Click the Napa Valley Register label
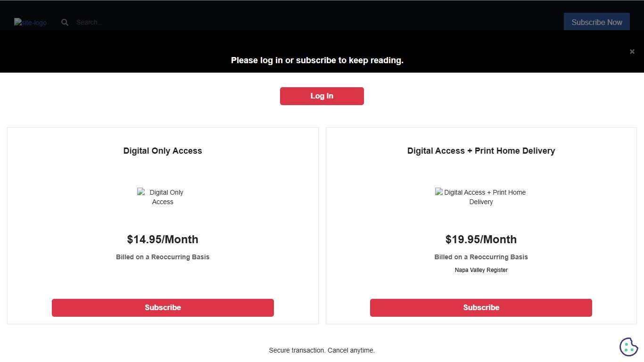This screenshot has height=362, width=644. (481, 270)
